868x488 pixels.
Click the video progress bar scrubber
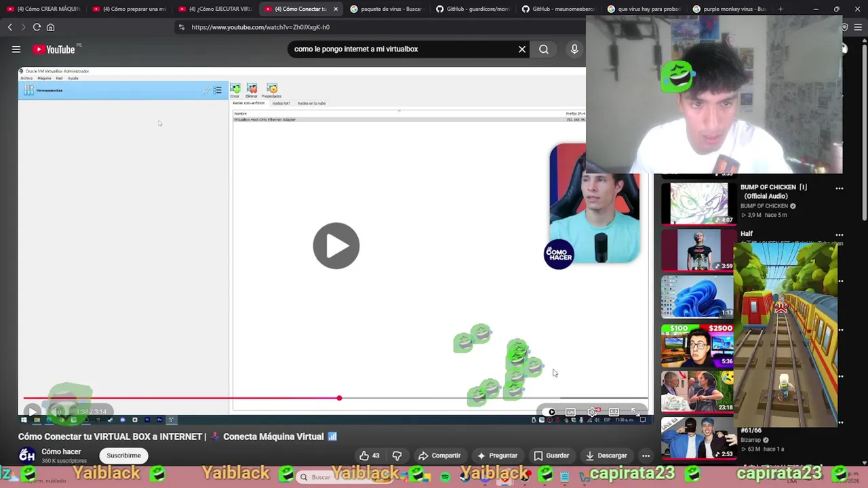[x=339, y=398]
